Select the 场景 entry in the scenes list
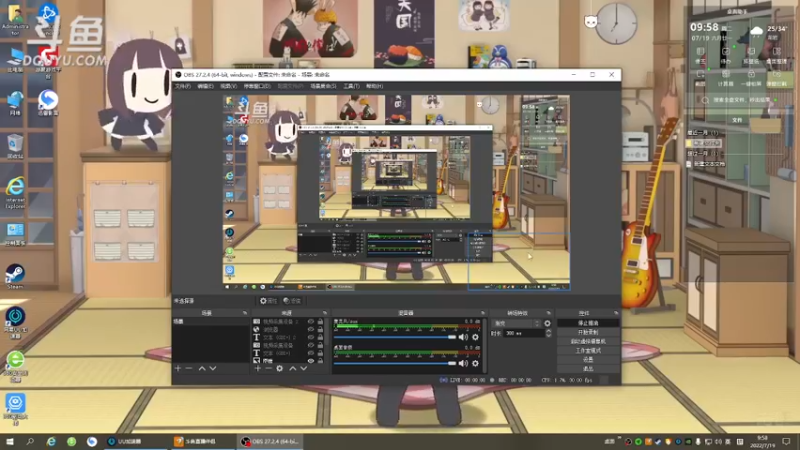 pyautogui.click(x=210, y=322)
